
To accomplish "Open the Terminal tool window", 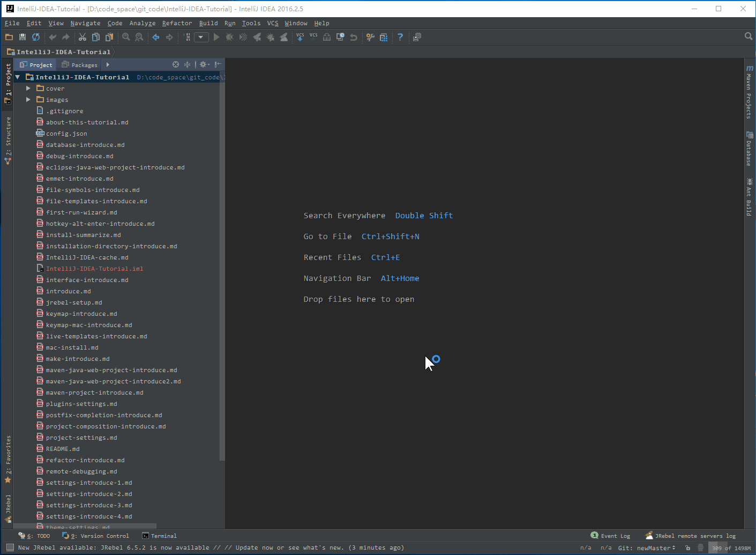I will coord(159,536).
